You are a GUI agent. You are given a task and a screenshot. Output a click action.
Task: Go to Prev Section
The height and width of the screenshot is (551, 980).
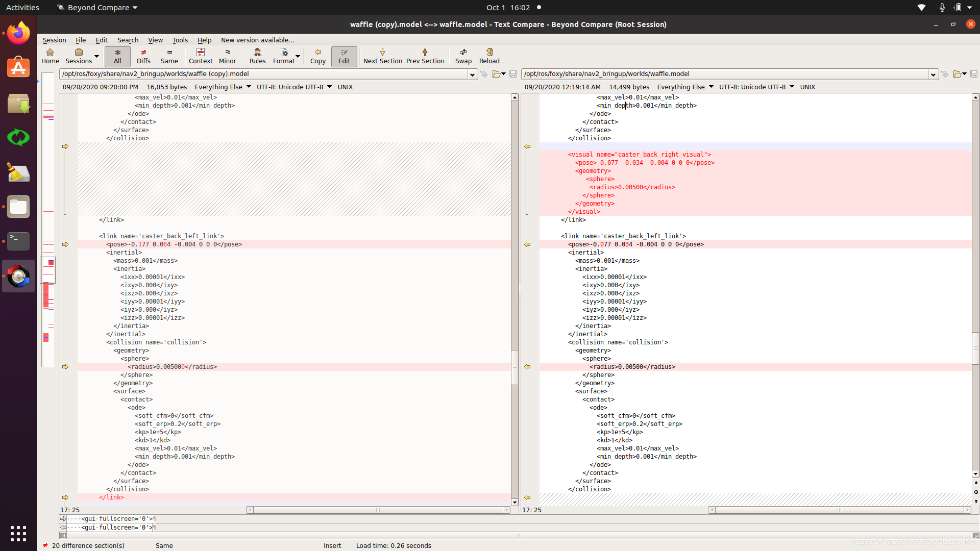pyautogui.click(x=425, y=56)
